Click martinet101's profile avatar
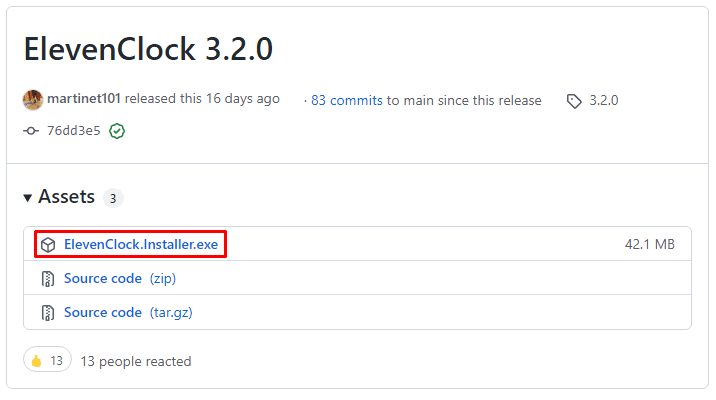The image size is (716, 400). tap(33, 100)
